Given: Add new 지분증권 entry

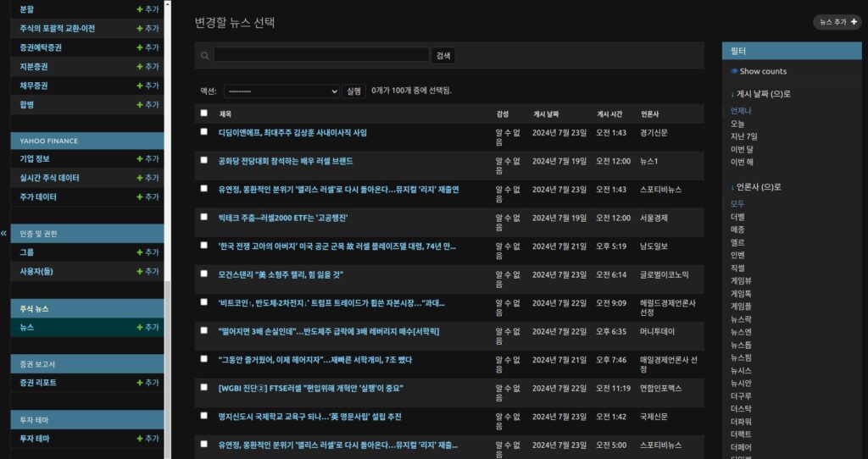Looking at the screenshot, I should (x=147, y=66).
